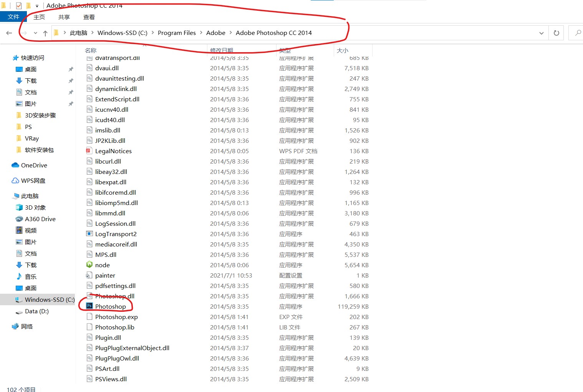Click the up-directory arrow button
This screenshot has width=583, height=392.
point(45,33)
